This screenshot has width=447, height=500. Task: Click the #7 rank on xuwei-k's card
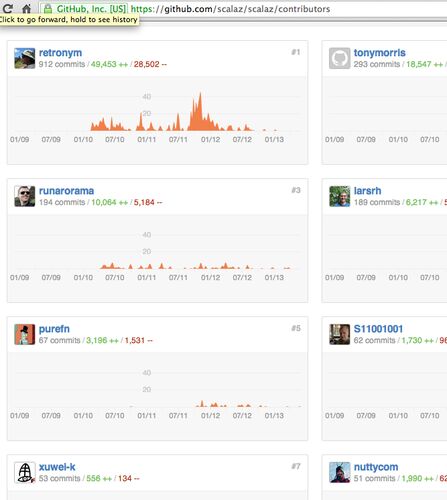[296, 466]
